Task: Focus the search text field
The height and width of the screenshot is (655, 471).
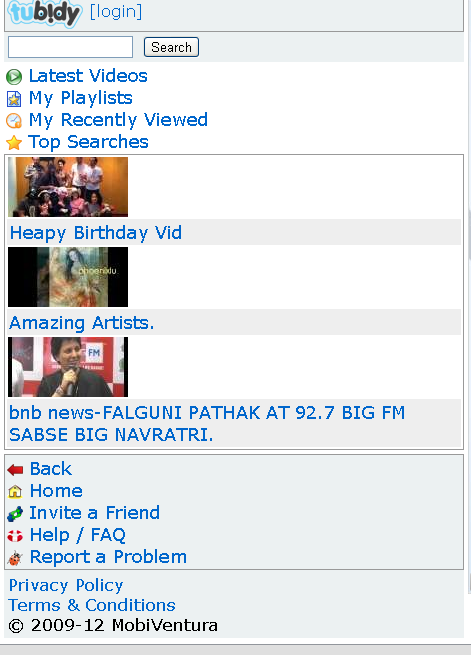Action: (x=71, y=47)
